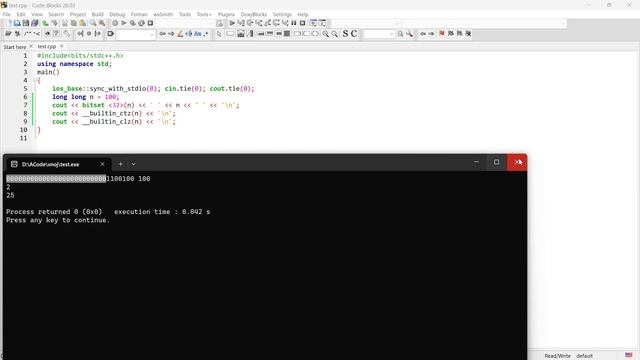This screenshot has width=640, height=360.
Task: Click the editor Zoom out icon
Action: (x=334, y=34)
